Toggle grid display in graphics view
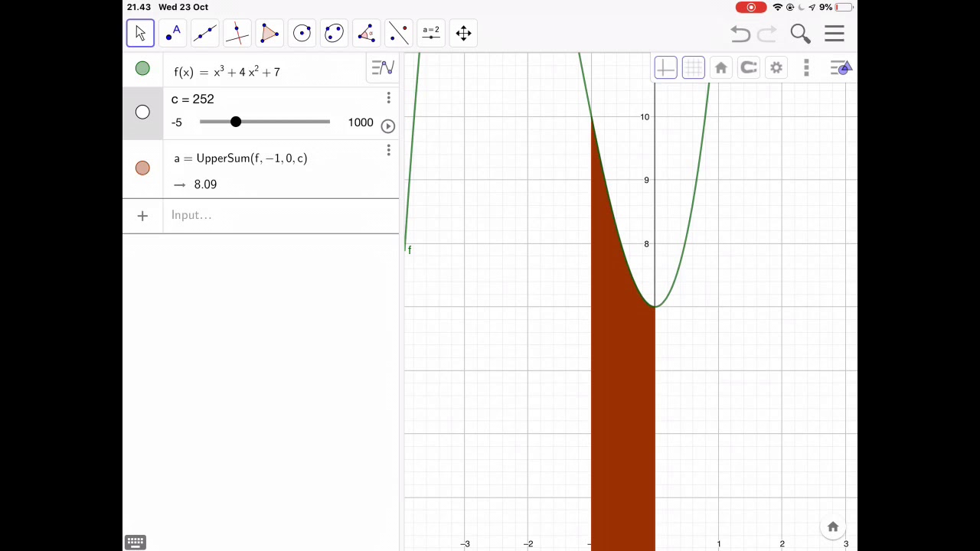Viewport: 980px width, 551px height. pos(693,68)
